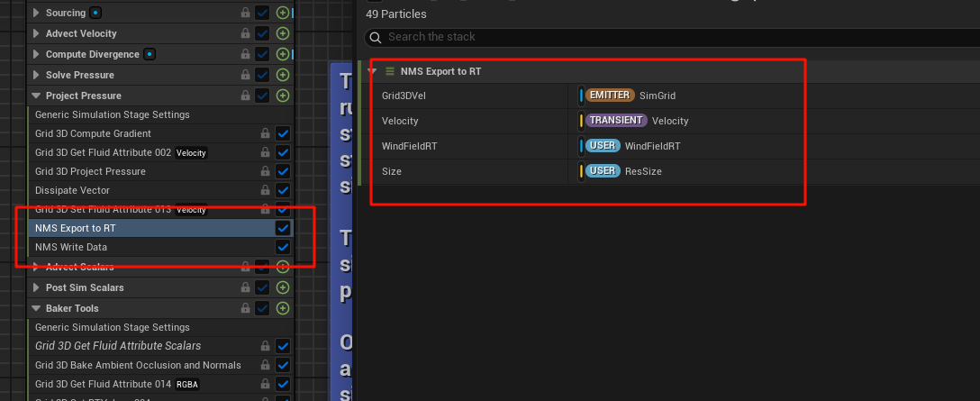Select Generic Simulation Stage Settings under Project Pressure
The image size is (980, 401).
[x=113, y=114]
